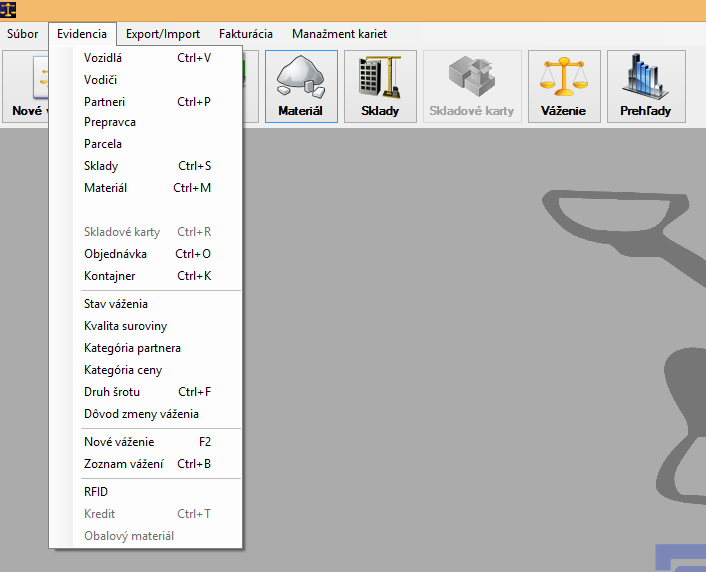Open the Export/Import menu

[162, 34]
